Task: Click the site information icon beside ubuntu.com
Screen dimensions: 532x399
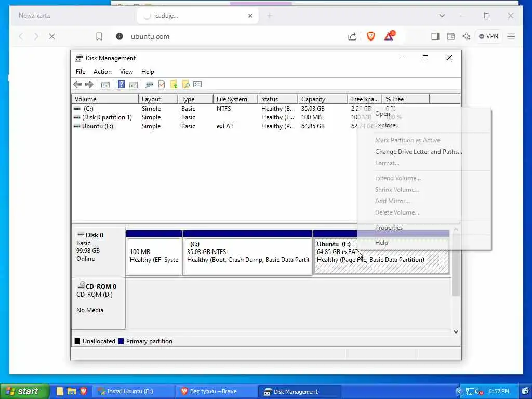Action: click(119, 36)
